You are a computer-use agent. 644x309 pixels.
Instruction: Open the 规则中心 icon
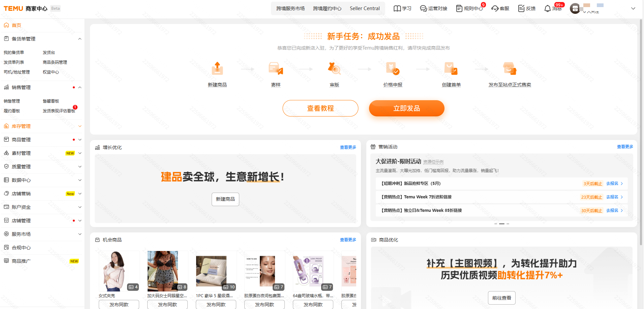459,8
